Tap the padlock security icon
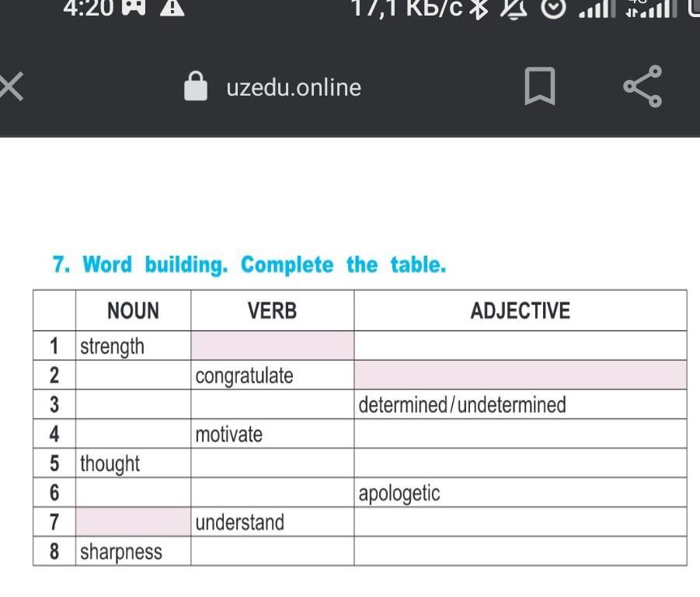 [196, 86]
